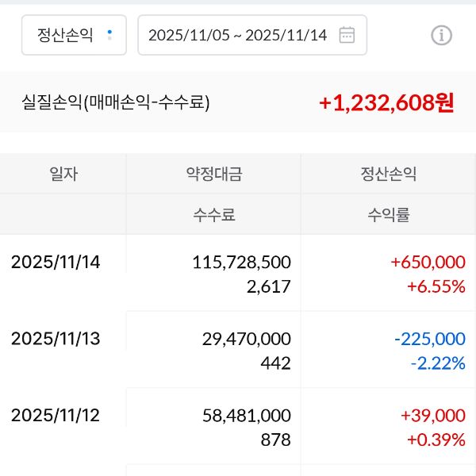The width and height of the screenshot is (476, 476).
Task: Click the +650,000 profit amount
Action: point(428,262)
